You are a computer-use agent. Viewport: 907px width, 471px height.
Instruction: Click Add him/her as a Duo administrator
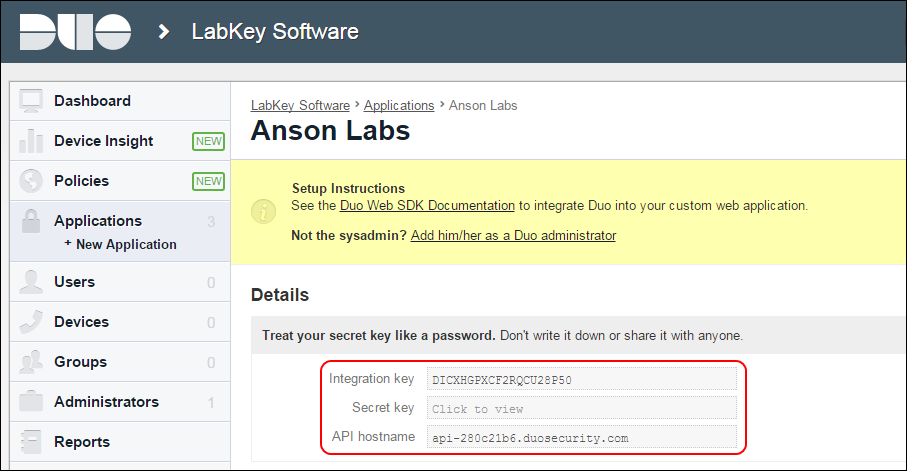point(513,236)
